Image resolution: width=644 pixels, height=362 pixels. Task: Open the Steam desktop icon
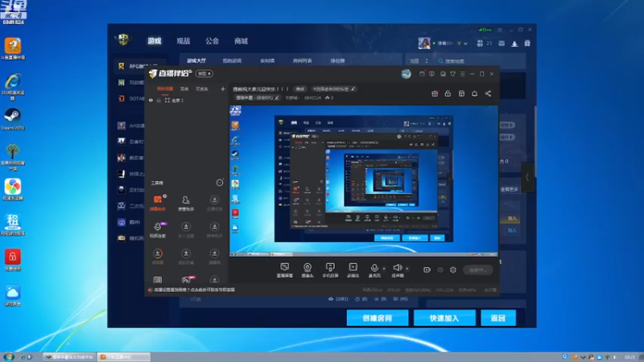point(13,118)
